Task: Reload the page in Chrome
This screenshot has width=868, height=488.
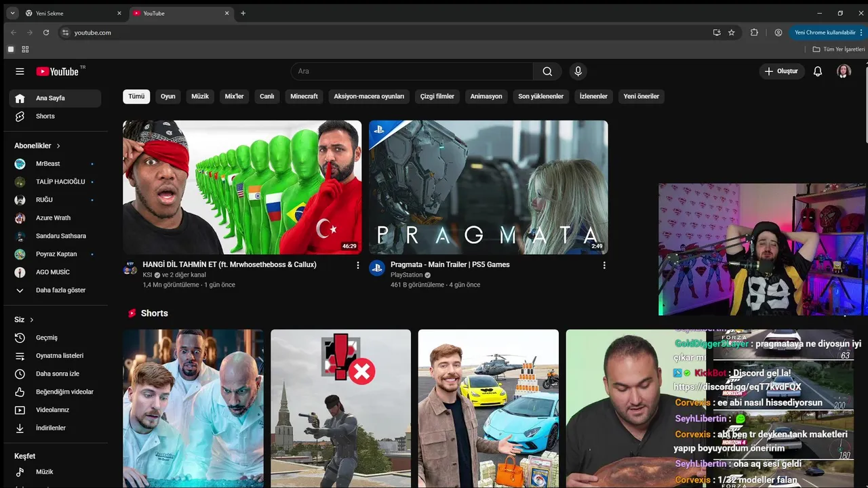Action: click(46, 32)
